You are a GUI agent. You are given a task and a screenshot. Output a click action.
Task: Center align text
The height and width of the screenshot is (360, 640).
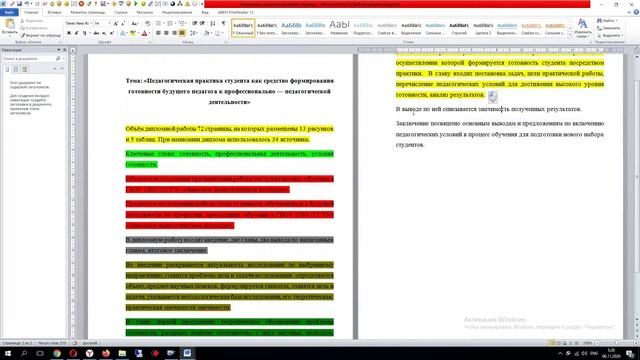click(166, 33)
